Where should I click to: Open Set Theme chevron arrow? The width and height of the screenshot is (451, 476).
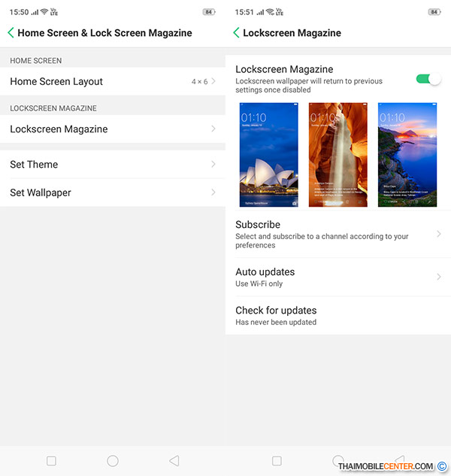click(213, 165)
